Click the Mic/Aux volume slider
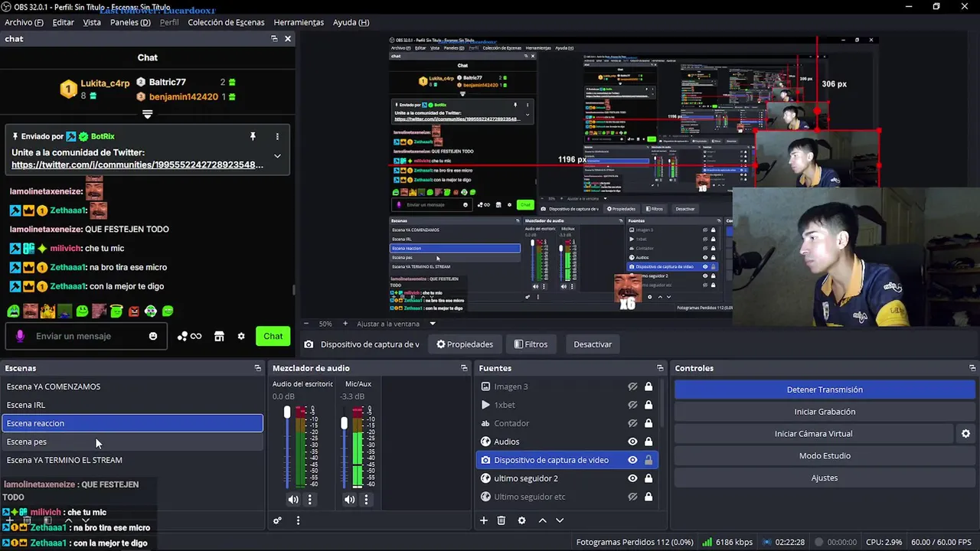The height and width of the screenshot is (551, 980). click(x=344, y=447)
